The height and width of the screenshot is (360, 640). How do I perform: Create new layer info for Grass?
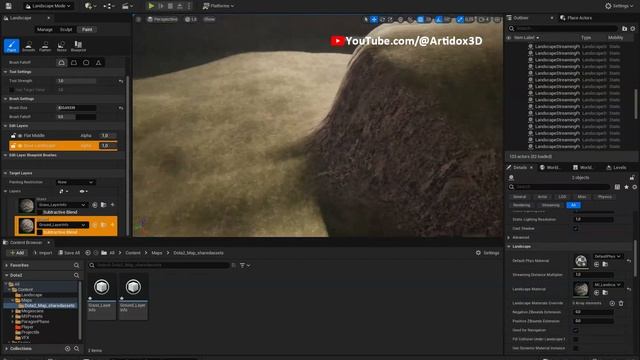(112, 205)
